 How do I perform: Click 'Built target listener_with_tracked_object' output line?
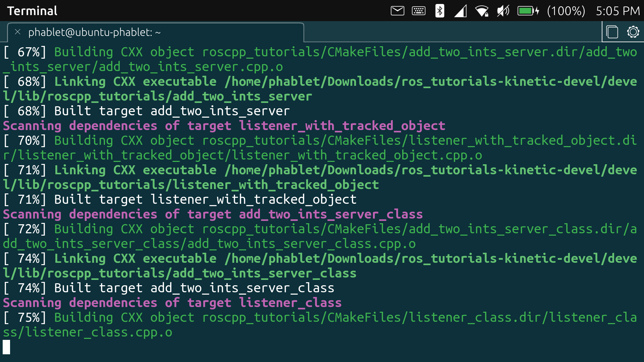180,199
